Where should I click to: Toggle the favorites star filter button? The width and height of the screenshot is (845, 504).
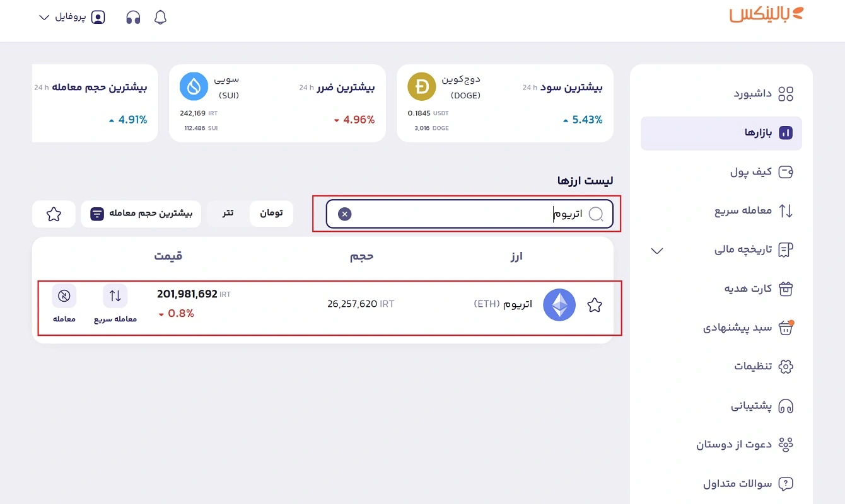[x=54, y=214]
